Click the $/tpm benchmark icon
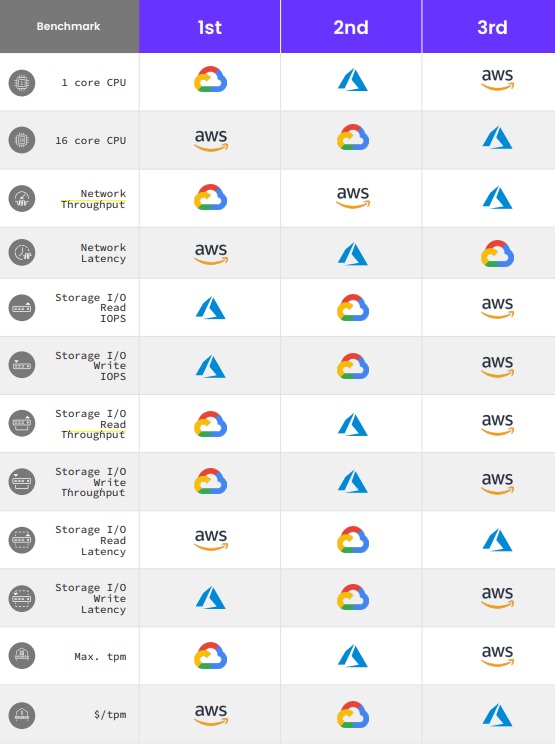Viewport: 555px width, 744px height. (22, 715)
